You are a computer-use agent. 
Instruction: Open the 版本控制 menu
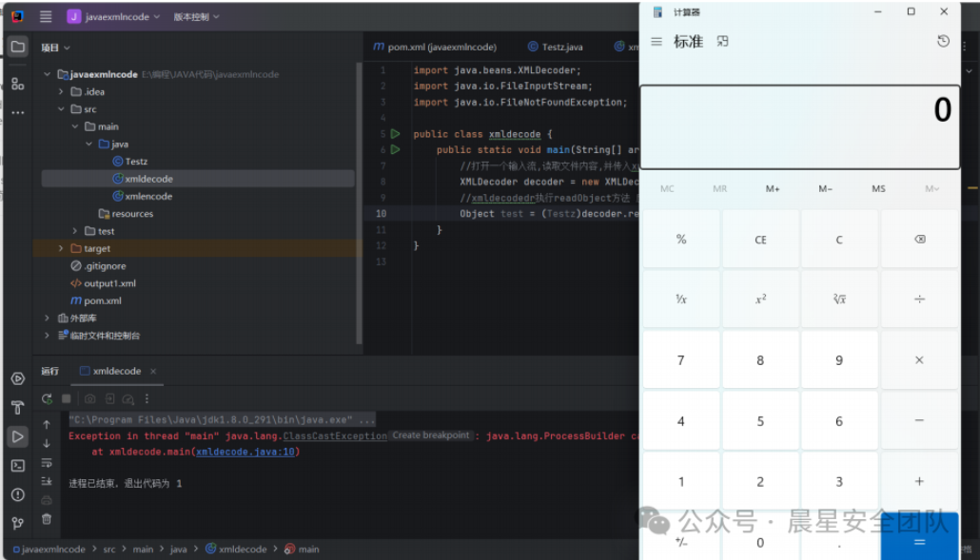coord(196,17)
